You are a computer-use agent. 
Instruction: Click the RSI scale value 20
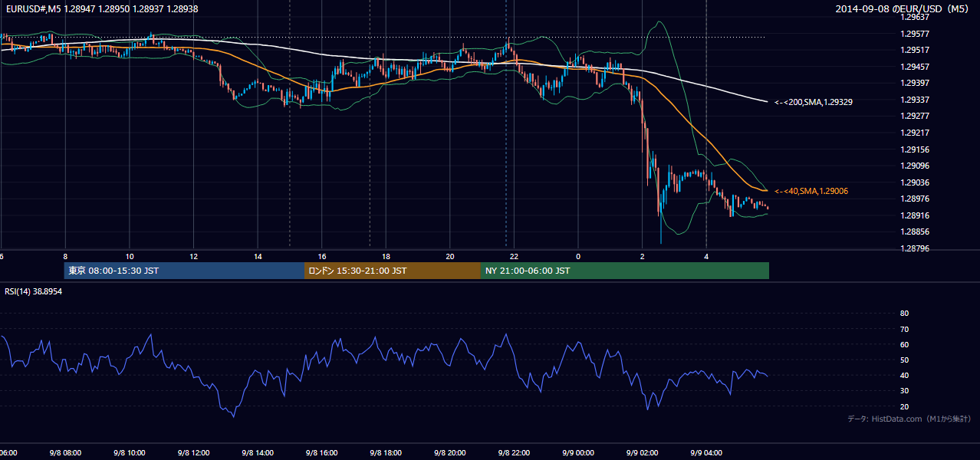point(904,406)
